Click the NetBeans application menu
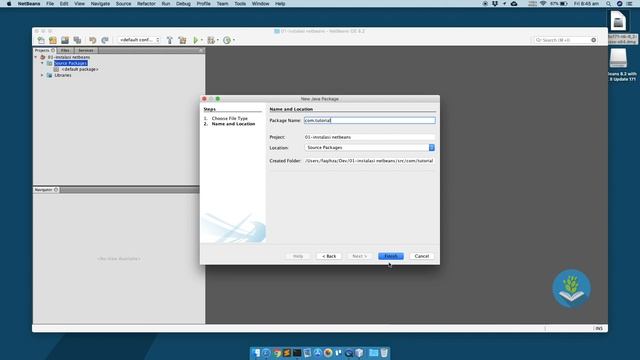This screenshot has height=360, width=640. click(29, 4)
